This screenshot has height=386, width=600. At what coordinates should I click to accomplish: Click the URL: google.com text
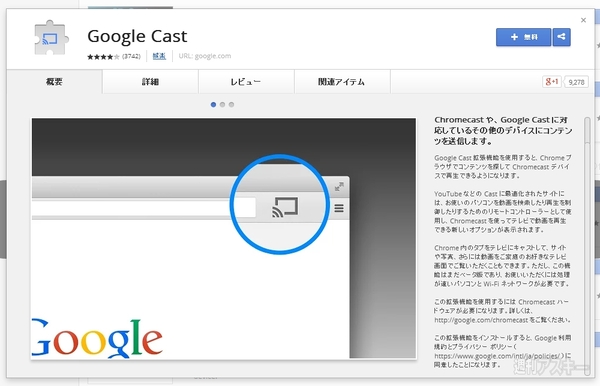click(x=205, y=56)
